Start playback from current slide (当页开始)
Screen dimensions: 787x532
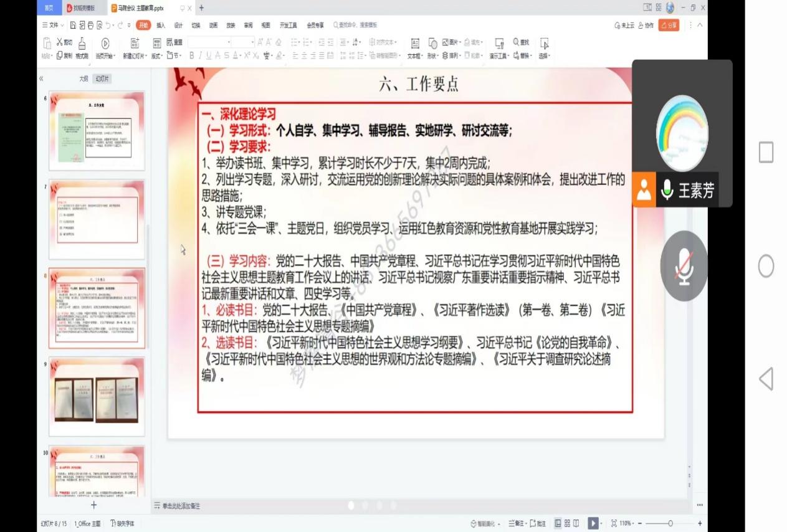coord(105,44)
